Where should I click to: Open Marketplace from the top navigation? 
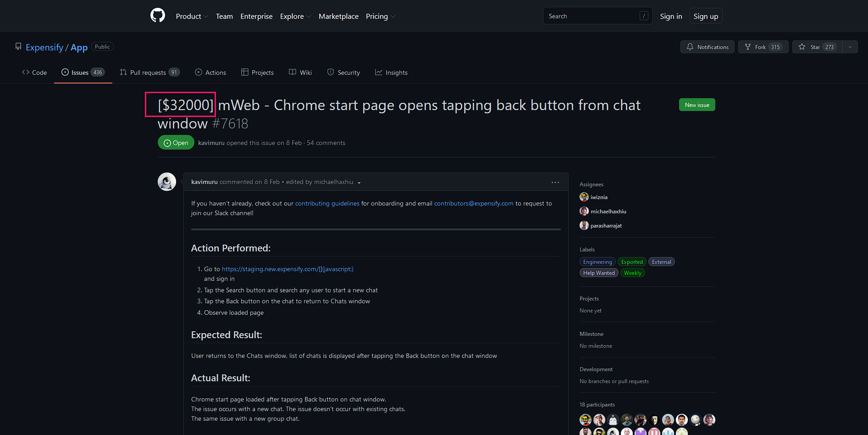[x=338, y=16]
